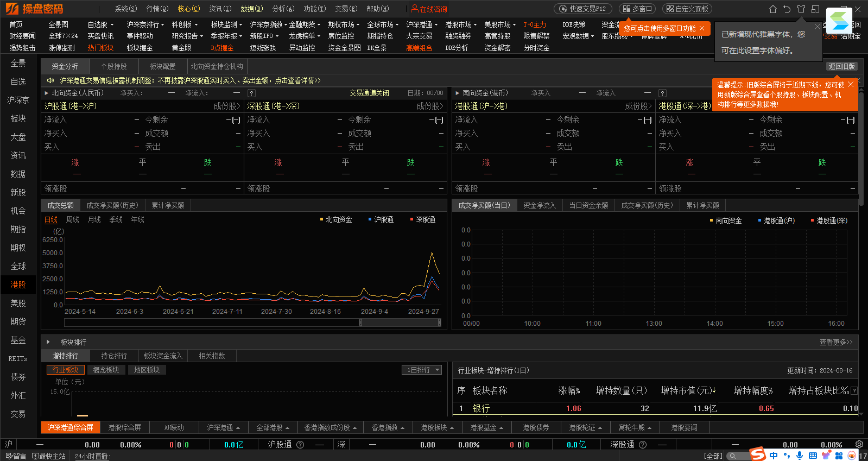
Task: Click the help icon beside 沪股通 in the status bar
Action: click(x=300, y=445)
